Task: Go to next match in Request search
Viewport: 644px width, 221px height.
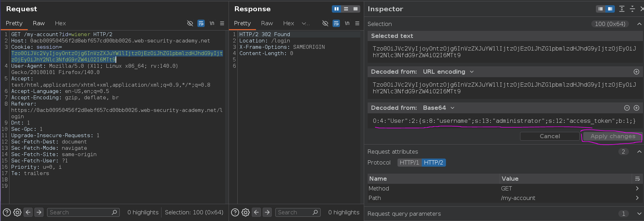Action: (x=39, y=212)
